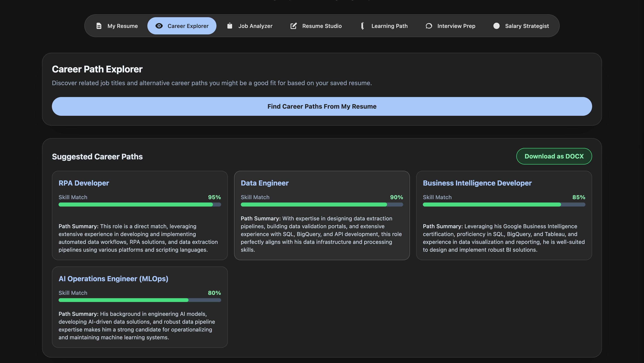The image size is (644, 363).
Task: Click the circle icon beside Salary Strategist
Action: pyautogui.click(x=496, y=26)
